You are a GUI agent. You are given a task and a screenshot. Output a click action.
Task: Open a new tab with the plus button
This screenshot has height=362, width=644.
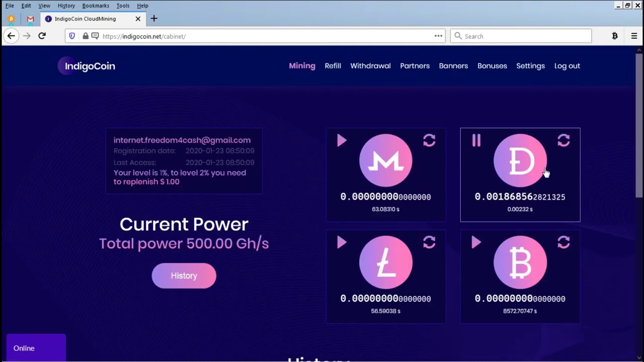click(x=154, y=19)
